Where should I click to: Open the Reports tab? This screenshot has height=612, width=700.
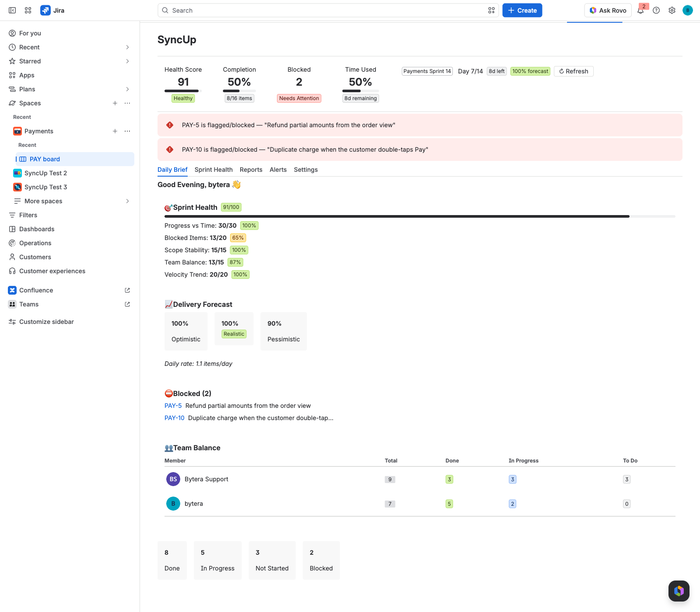[x=251, y=170]
